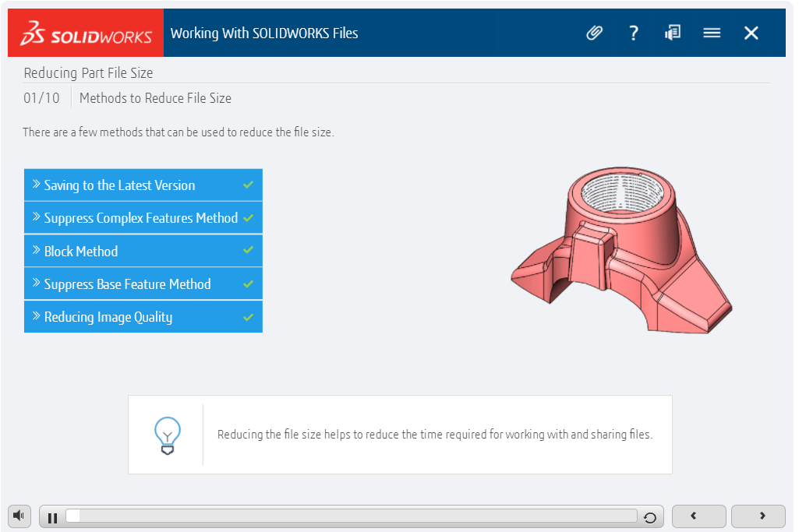Click checkmark on Block Method row

click(x=249, y=250)
